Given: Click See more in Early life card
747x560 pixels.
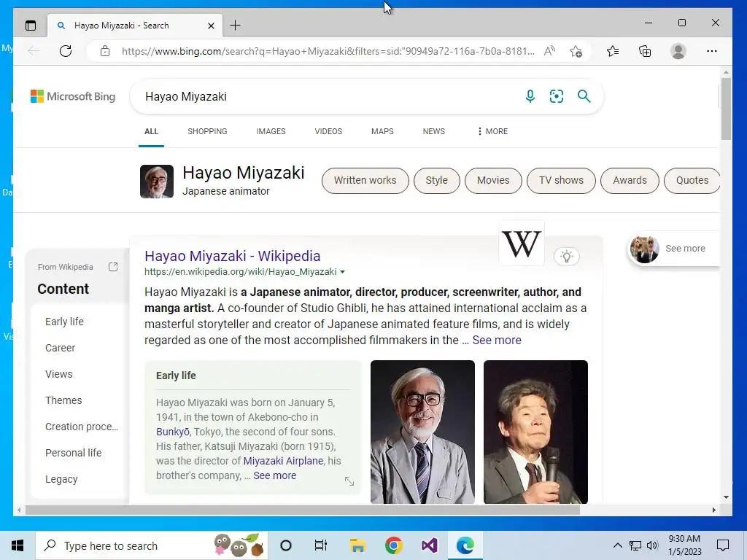Looking at the screenshot, I should (274, 475).
